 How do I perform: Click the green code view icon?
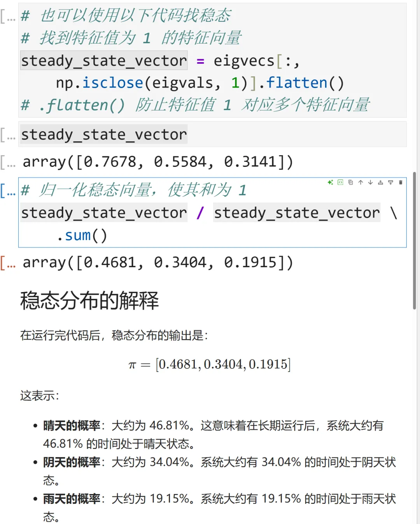coord(340,182)
